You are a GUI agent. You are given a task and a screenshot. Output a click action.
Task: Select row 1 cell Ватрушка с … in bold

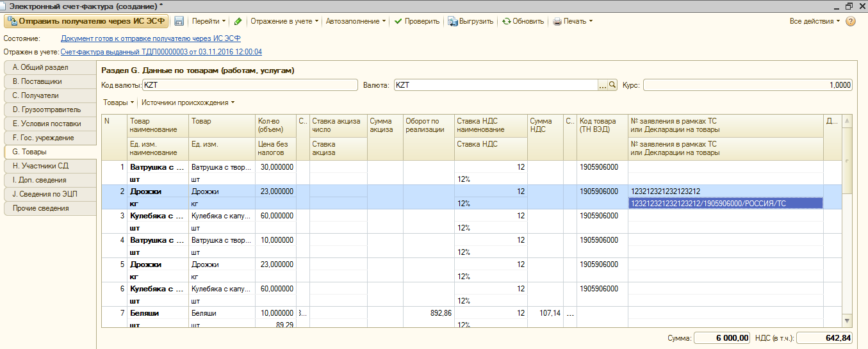pos(158,167)
